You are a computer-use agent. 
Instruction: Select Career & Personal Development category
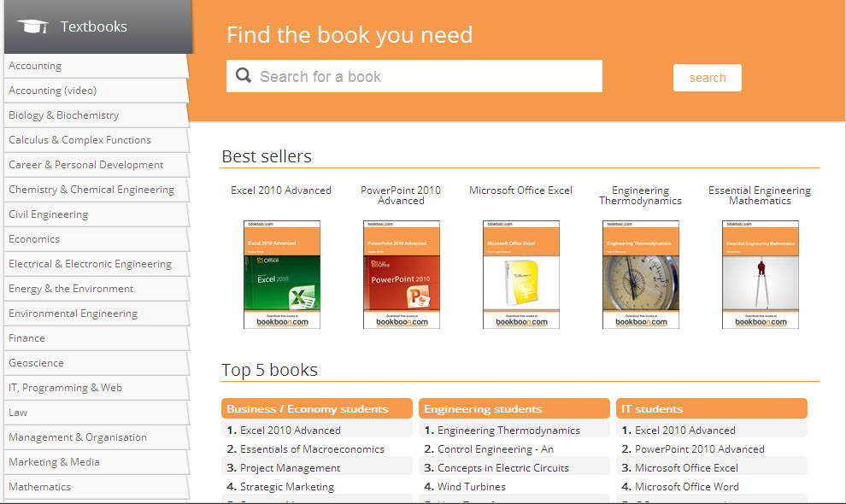(x=96, y=165)
